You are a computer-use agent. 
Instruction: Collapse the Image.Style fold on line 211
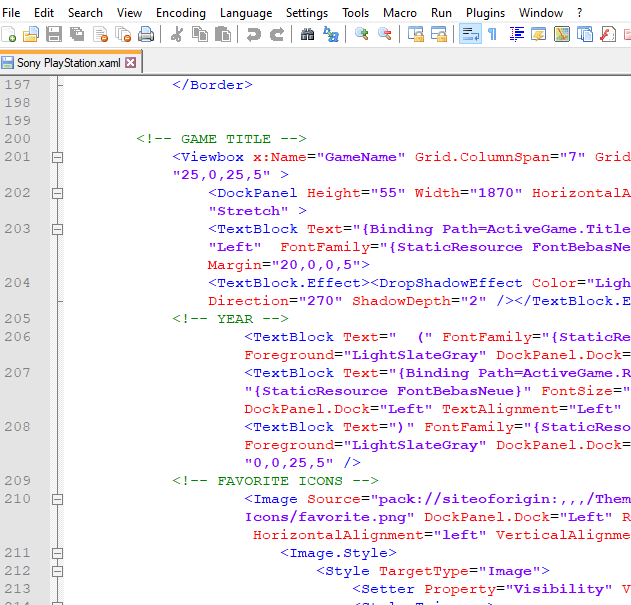58,553
